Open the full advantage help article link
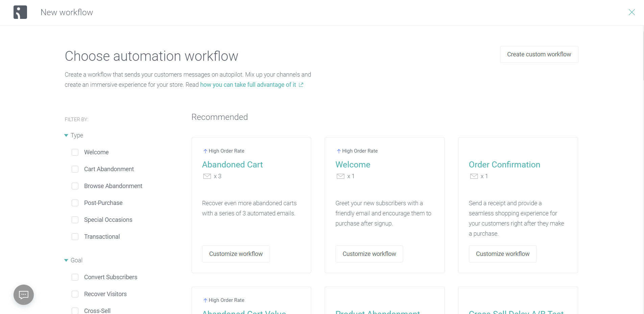The image size is (644, 314). pos(248,85)
